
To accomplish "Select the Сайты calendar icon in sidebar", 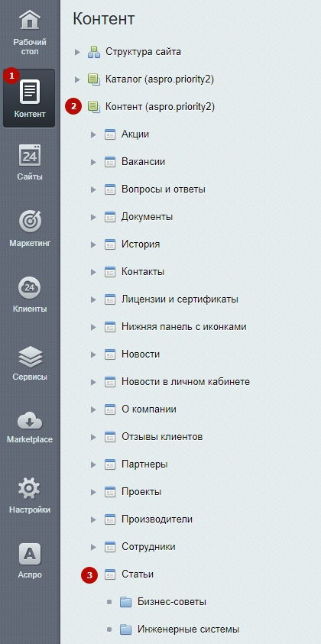I will [30, 155].
